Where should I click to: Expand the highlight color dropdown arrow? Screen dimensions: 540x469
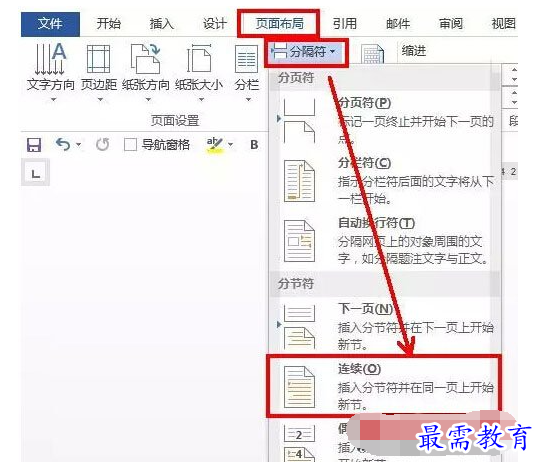click(x=230, y=144)
